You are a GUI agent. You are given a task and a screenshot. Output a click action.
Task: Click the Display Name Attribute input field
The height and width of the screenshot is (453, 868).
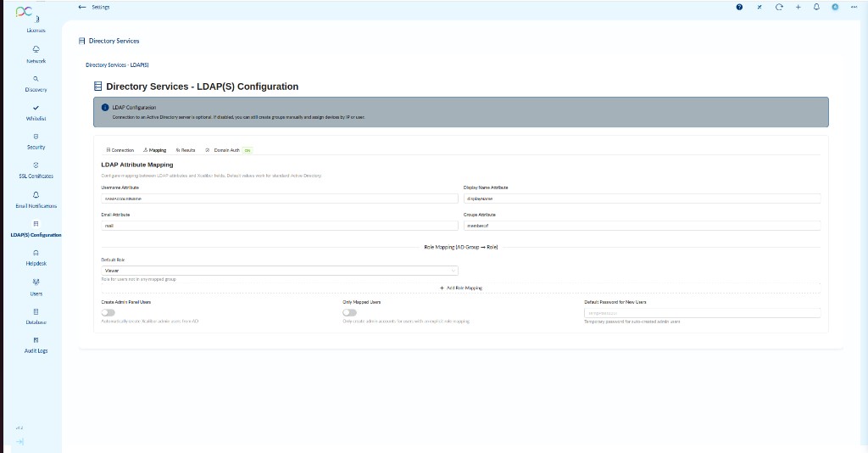point(643,199)
